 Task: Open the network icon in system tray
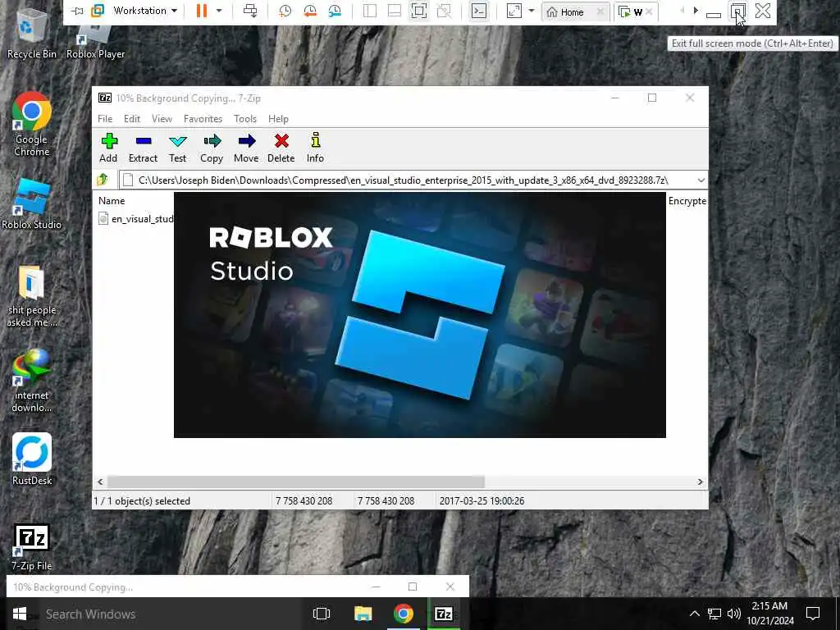point(714,614)
